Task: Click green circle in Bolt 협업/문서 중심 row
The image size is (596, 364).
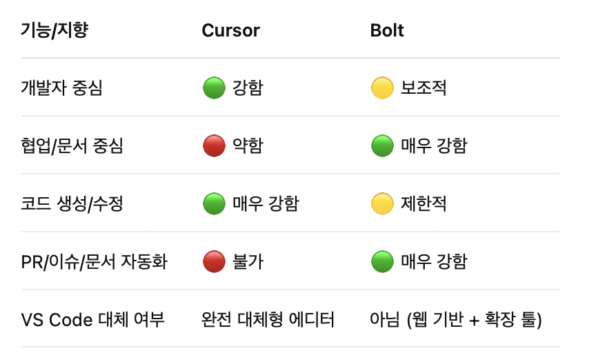Action: [x=382, y=145]
